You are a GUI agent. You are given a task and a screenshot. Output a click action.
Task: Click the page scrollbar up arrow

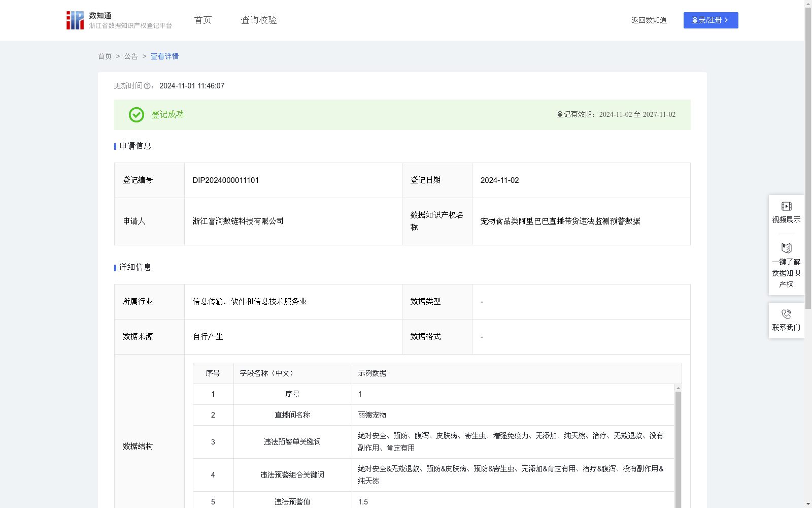point(808,4)
